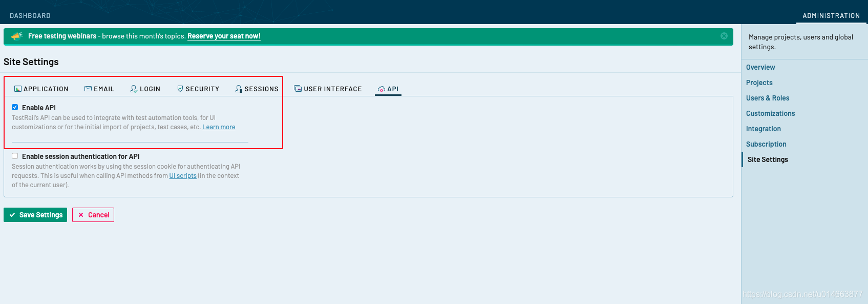This screenshot has width=868, height=304.
Task: Open the UI scripts link
Action: pyautogui.click(x=183, y=176)
